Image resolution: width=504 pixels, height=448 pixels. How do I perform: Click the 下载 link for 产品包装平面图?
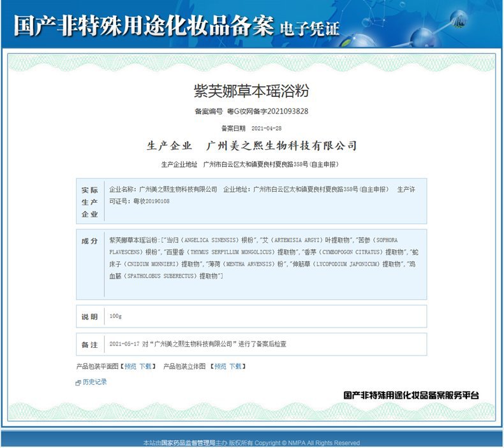[145, 366]
